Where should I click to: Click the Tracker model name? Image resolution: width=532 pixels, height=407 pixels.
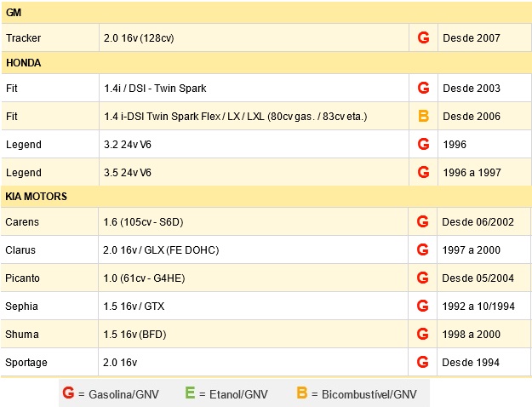(24, 38)
